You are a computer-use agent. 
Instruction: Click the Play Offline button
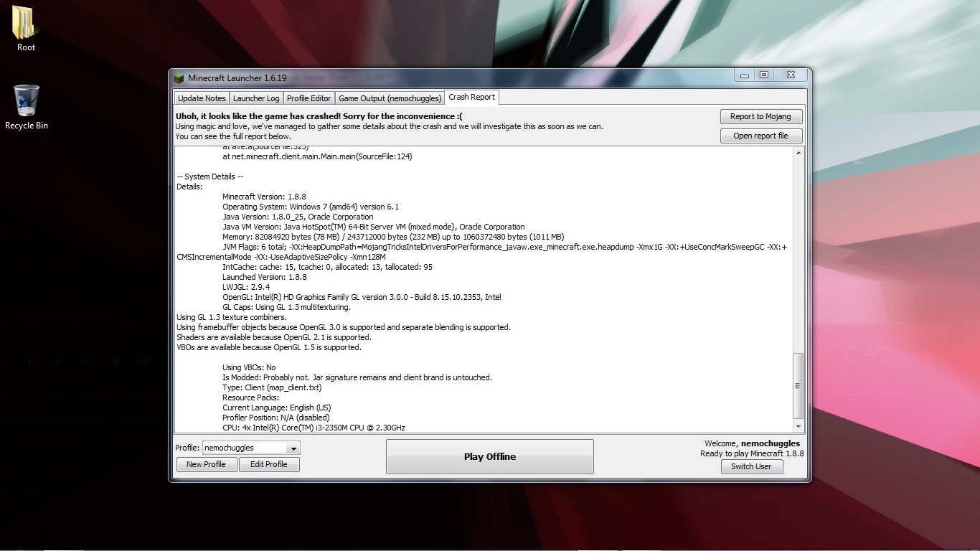click(x=490, y=456)
